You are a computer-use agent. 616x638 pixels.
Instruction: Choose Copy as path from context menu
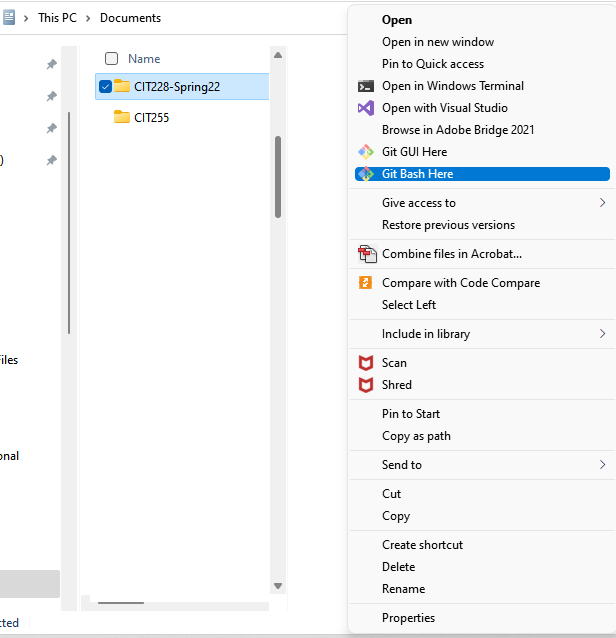point(416,436)
